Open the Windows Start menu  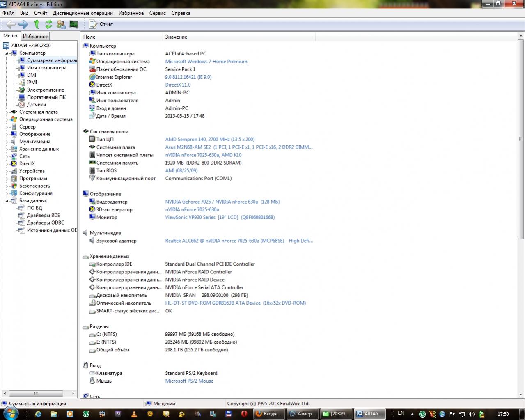pos(10,414)
